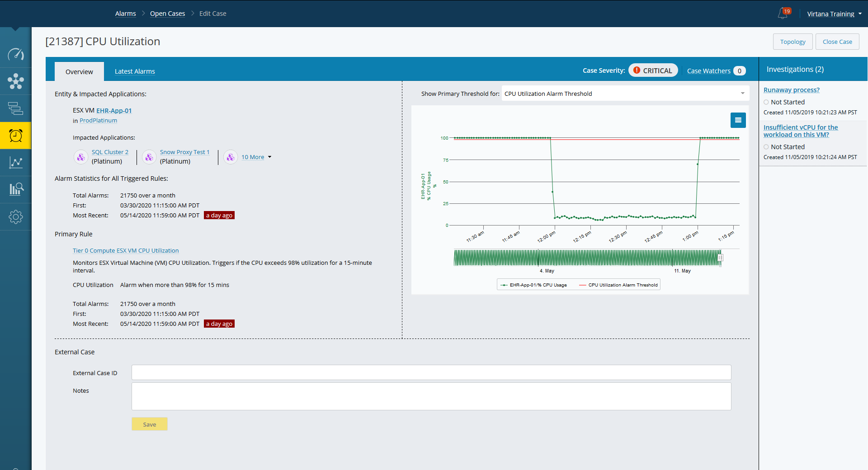
Task: Open Snow Proxy Test 1 link
Action: point(184,152)
